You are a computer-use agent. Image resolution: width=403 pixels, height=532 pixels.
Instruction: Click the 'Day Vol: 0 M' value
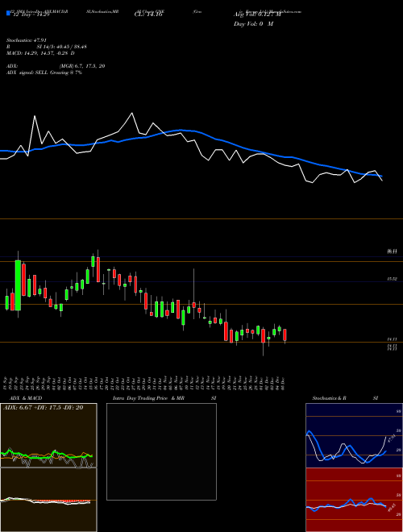(253, 24)
